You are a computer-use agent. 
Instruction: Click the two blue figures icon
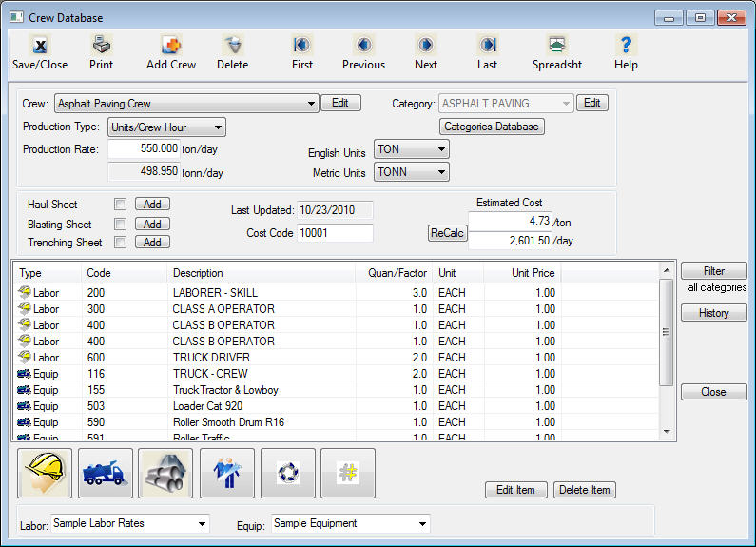click(227, 473)
